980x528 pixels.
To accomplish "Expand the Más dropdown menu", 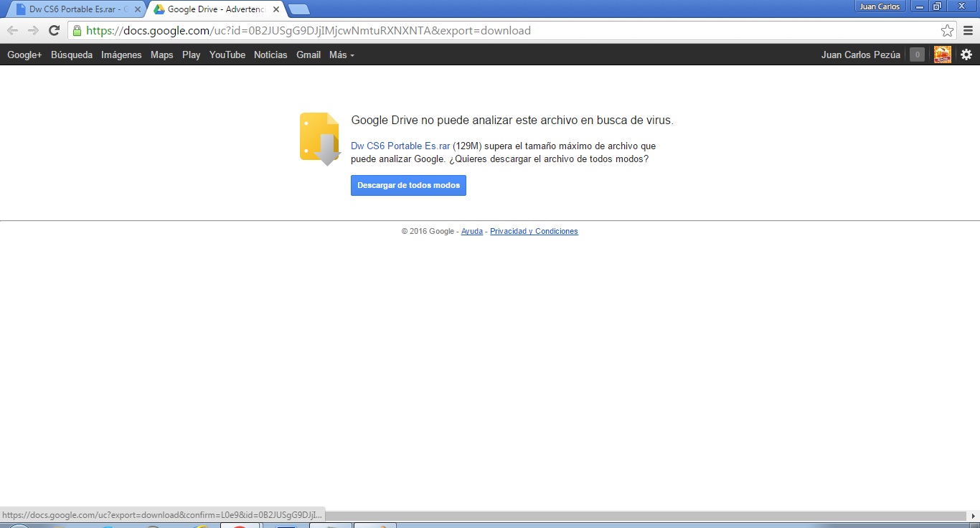I will pos(341,55).
